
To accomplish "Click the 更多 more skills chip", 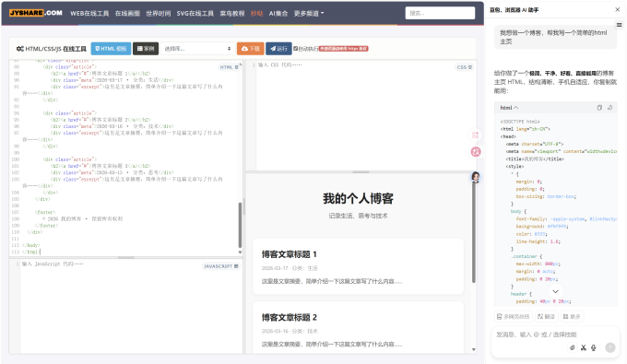I will [x=572, y=316].
